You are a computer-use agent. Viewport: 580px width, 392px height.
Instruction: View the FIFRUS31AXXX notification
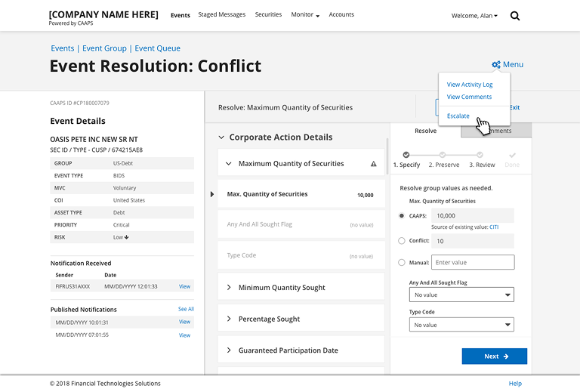(x=184, y=286)
